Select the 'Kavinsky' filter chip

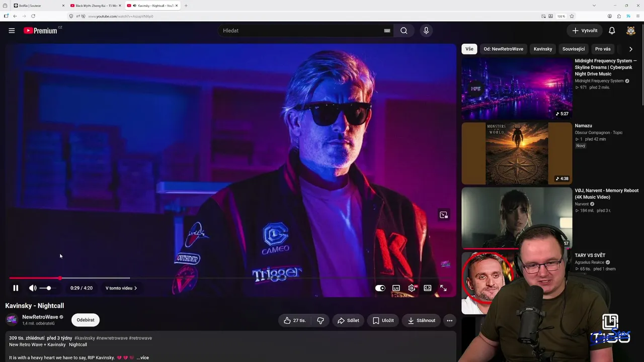click(x=543, y=49)
